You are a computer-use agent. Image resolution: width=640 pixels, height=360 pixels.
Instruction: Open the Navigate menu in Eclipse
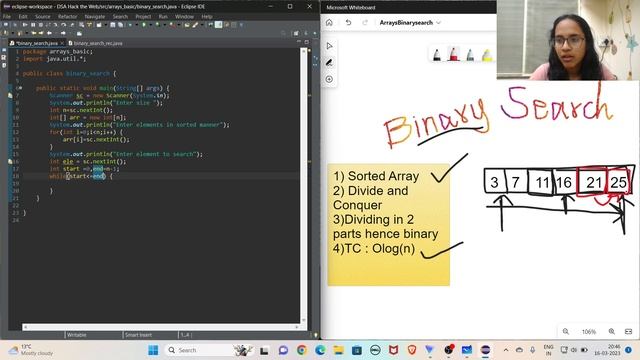click(x=95, y=16)
